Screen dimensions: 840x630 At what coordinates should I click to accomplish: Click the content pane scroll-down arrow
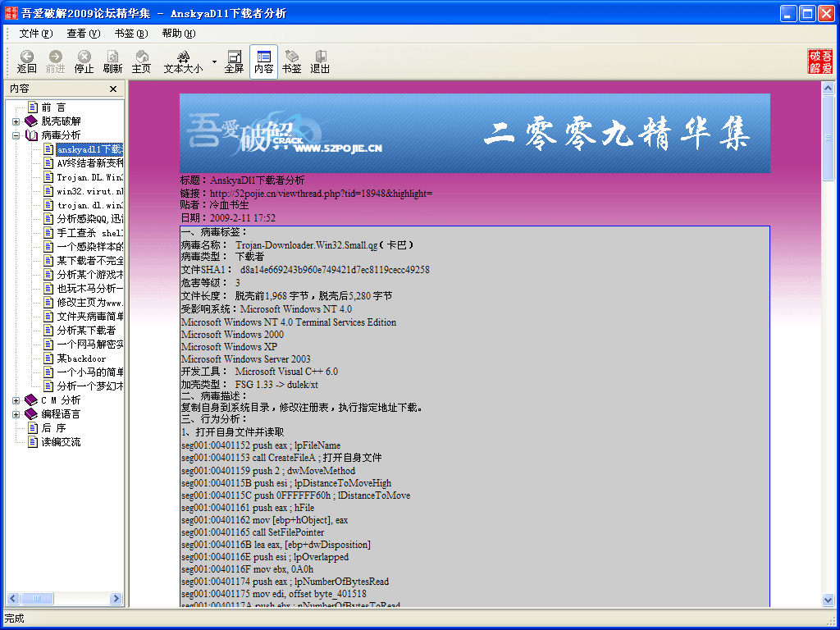pos(828,600)
